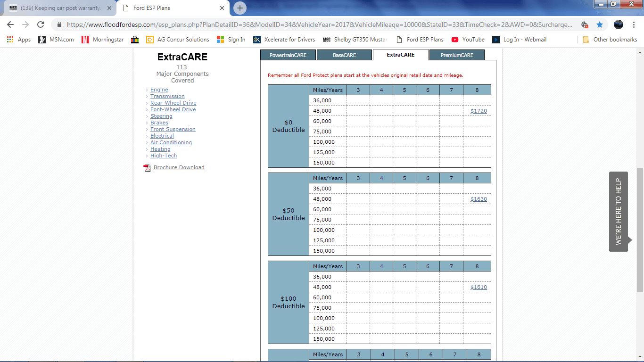Viewport: 644px width, 362px height.
Task: Switch to the PremiumCARE plan tab
Action: tap(457, 55)
